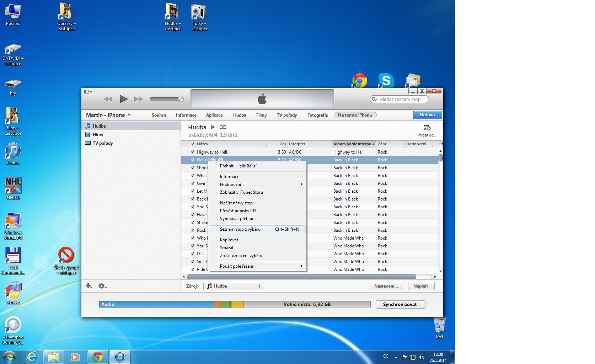
Task: Open the Zdroj source dropdown showing Hudba
Action: click(x=233, y=286)
